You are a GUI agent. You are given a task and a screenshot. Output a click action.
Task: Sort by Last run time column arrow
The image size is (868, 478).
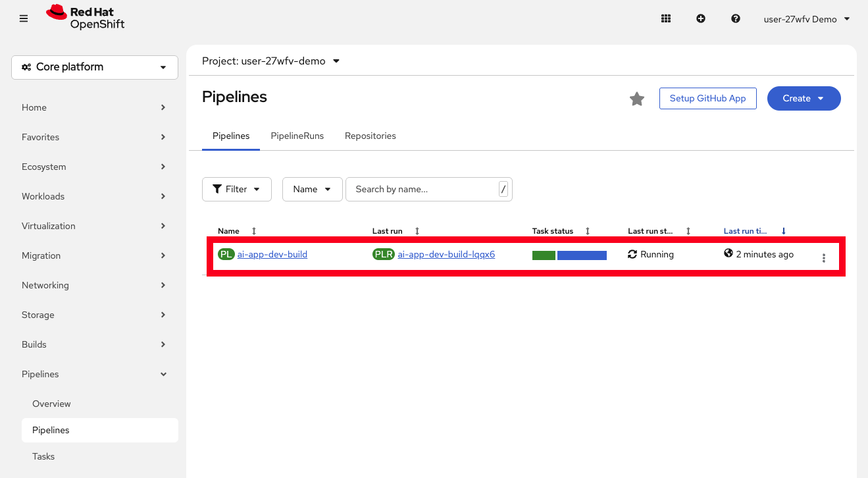[783, 231]
